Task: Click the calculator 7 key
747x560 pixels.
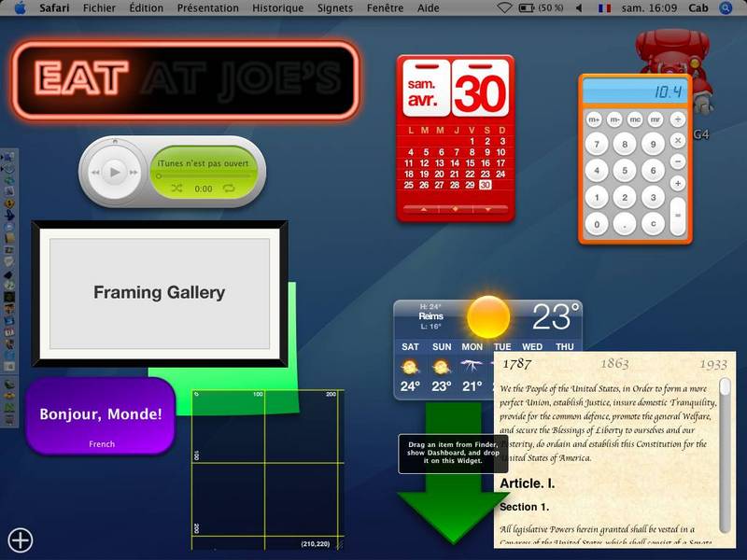Action: point(597,144)
